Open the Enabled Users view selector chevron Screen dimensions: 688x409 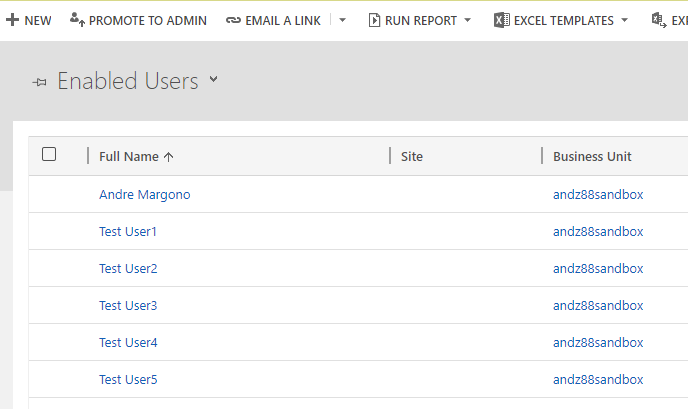coord(213,80)
